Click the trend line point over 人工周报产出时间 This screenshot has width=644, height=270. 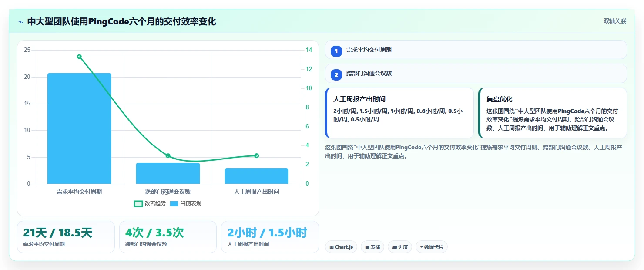click(256, 155)
